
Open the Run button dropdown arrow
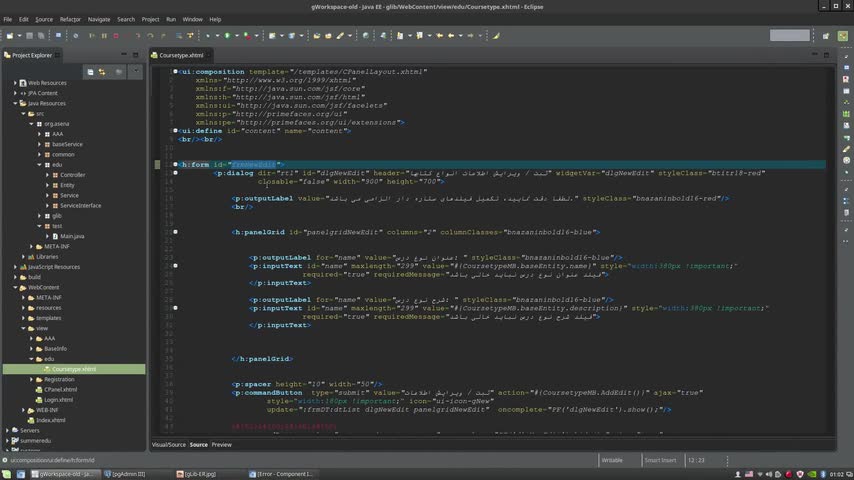point(236,36)
